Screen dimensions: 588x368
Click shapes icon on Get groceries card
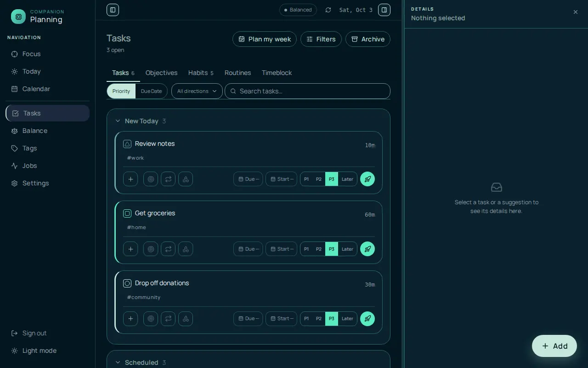click(186, 249)
